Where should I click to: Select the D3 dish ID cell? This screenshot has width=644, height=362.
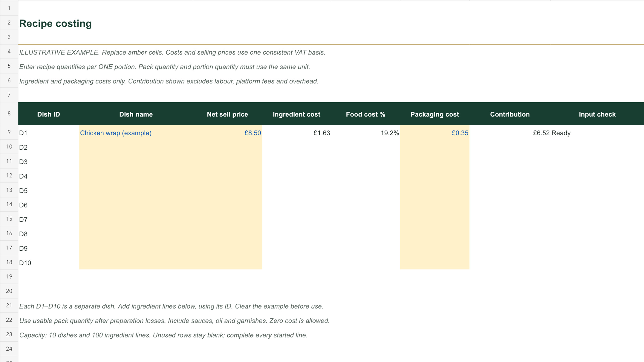pos(49,162)
